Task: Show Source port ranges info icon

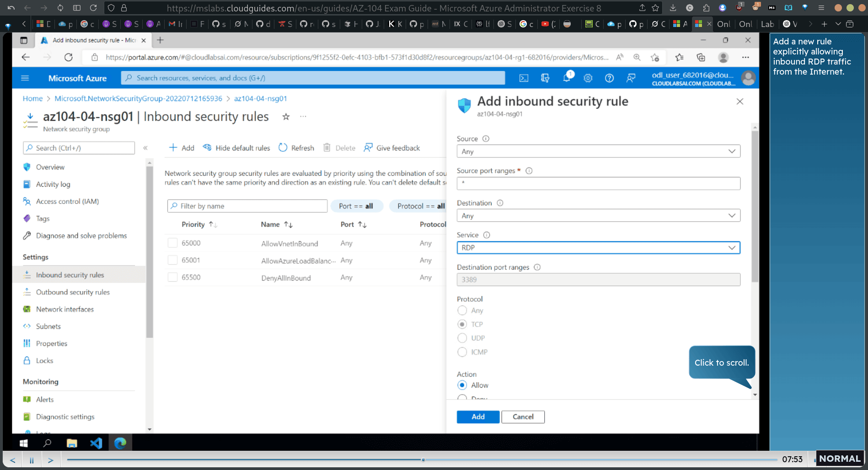Action: coord(529,171)
